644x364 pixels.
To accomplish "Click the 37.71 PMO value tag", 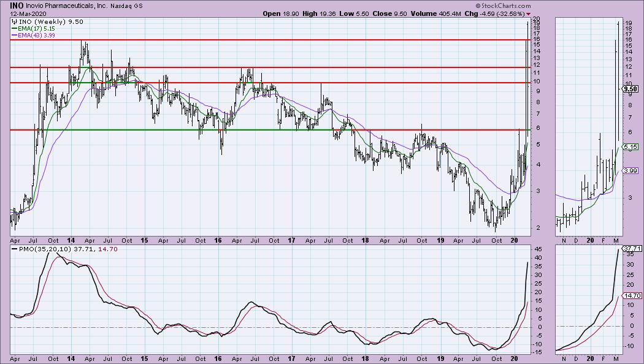I will pos(632,249).
